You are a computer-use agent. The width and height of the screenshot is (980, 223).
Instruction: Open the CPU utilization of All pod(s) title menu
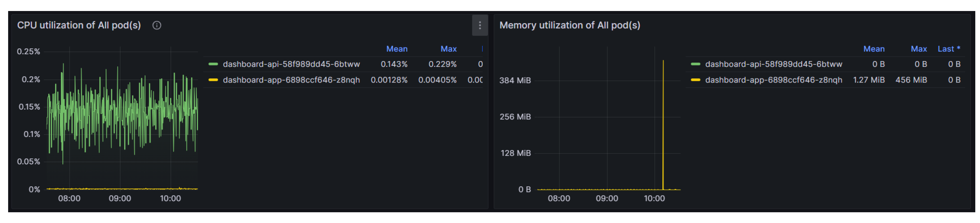(x=79, y=25)
